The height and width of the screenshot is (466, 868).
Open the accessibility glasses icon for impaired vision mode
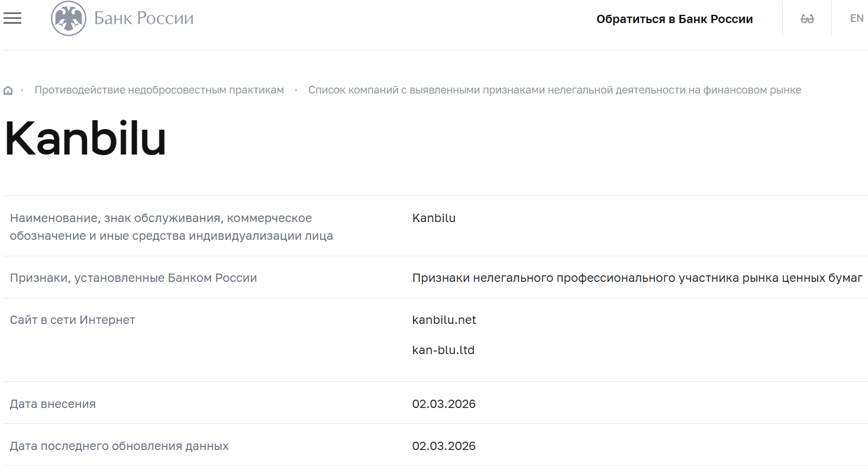coord(806,18)
